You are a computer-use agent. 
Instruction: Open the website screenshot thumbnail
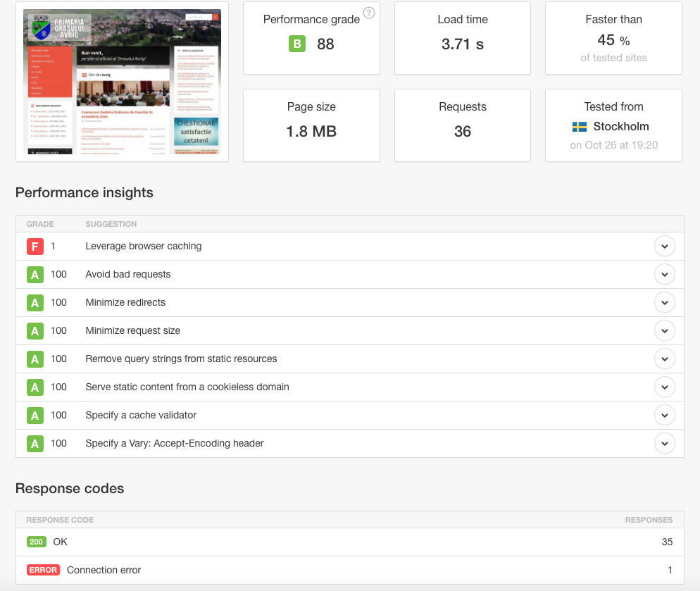coord(122,82)
